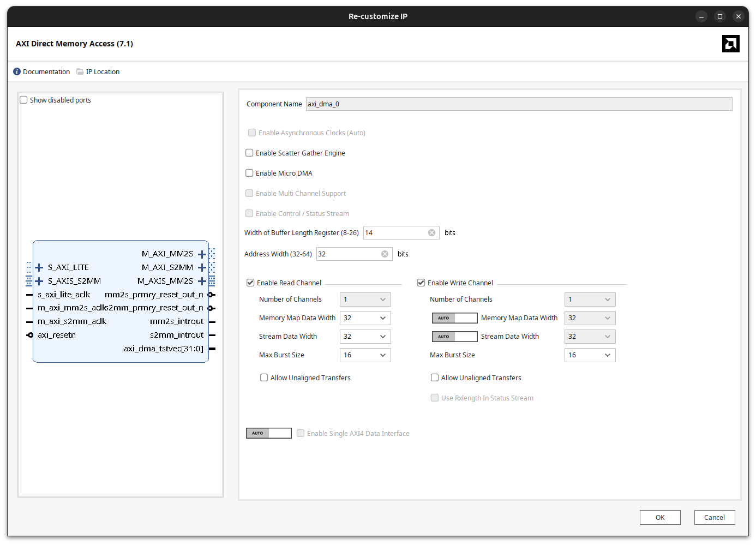Image resolution: width=756 pixels, height=545 pixels.
Task: Expand the M_AXIS_MM2S port plus icon
Action: coord(202,282)
